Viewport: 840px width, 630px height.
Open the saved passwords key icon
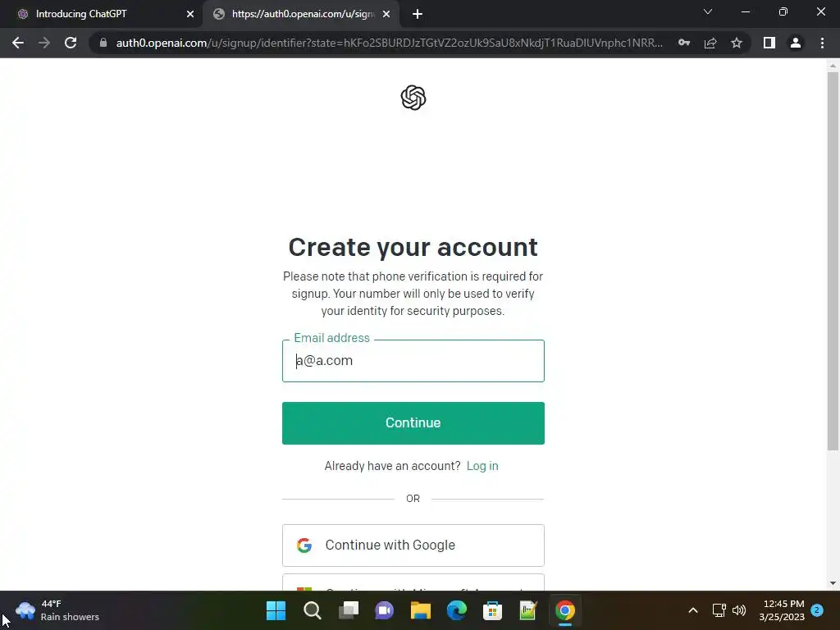click(x=683, y=43)
